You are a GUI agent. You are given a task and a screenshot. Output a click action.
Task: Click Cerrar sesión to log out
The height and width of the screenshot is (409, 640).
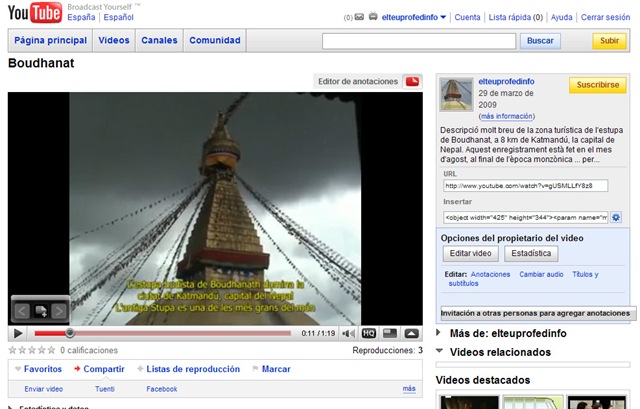coord(605,17)
